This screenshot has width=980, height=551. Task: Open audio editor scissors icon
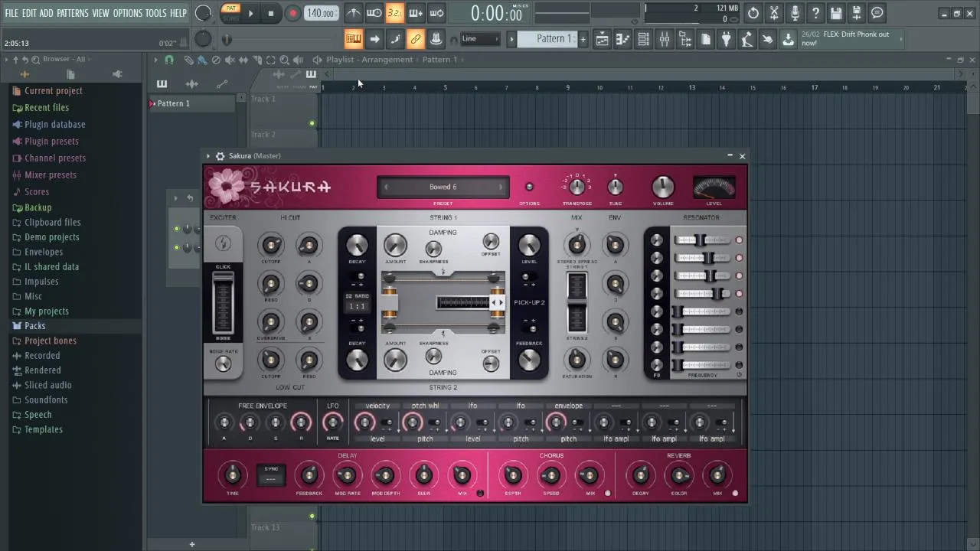tap(774, 13)
